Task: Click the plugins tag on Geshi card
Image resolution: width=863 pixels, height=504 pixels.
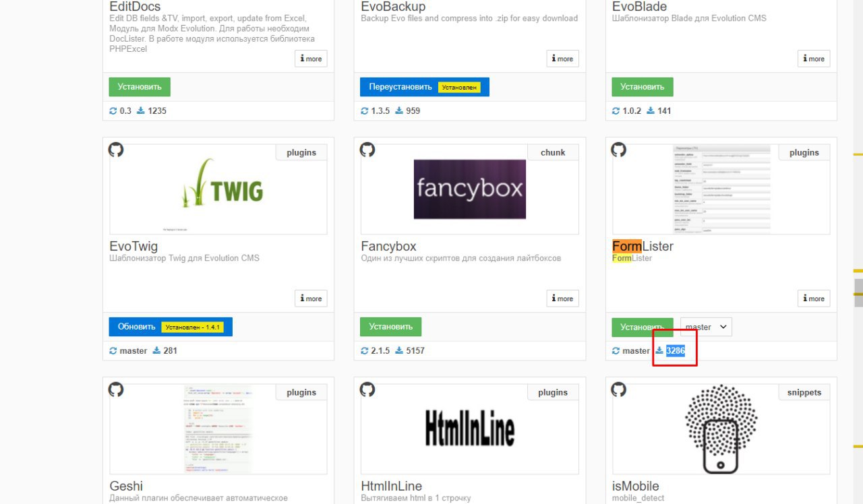Action: tap(301, 392)
